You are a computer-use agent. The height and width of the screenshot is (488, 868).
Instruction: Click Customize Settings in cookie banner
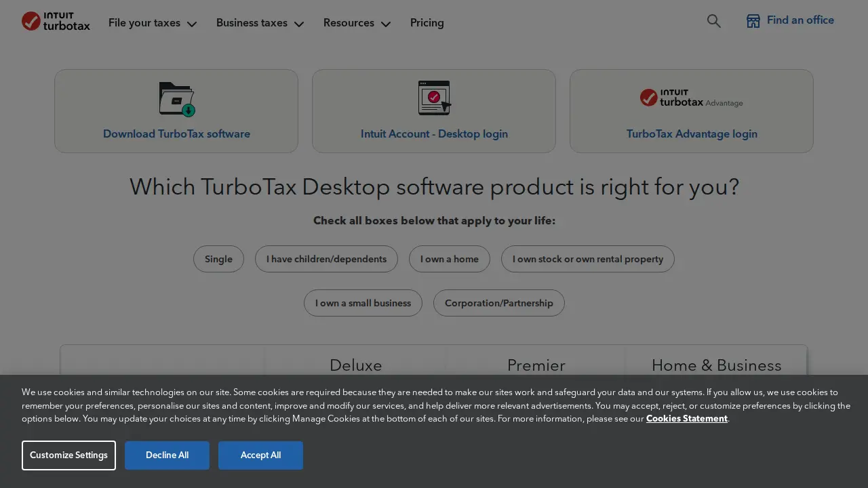68,455
